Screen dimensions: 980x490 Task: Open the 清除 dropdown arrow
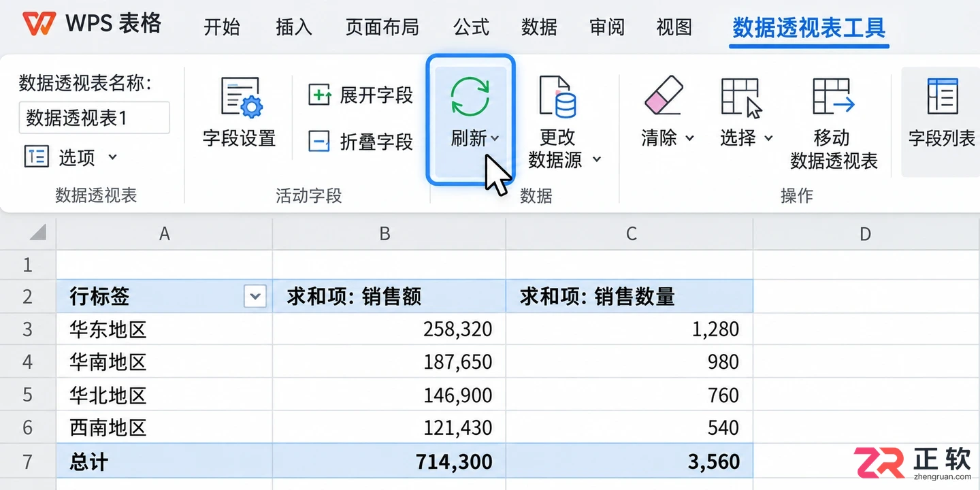pos(689,138)
